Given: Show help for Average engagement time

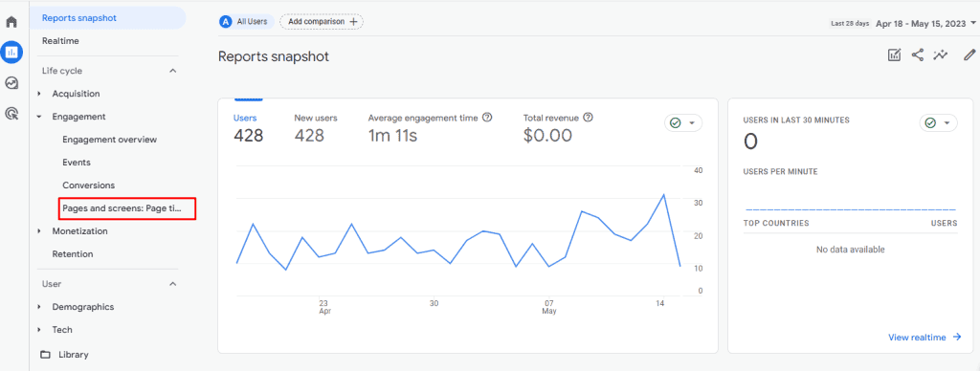Looking at the screenshot, I should tap(487, 118).
